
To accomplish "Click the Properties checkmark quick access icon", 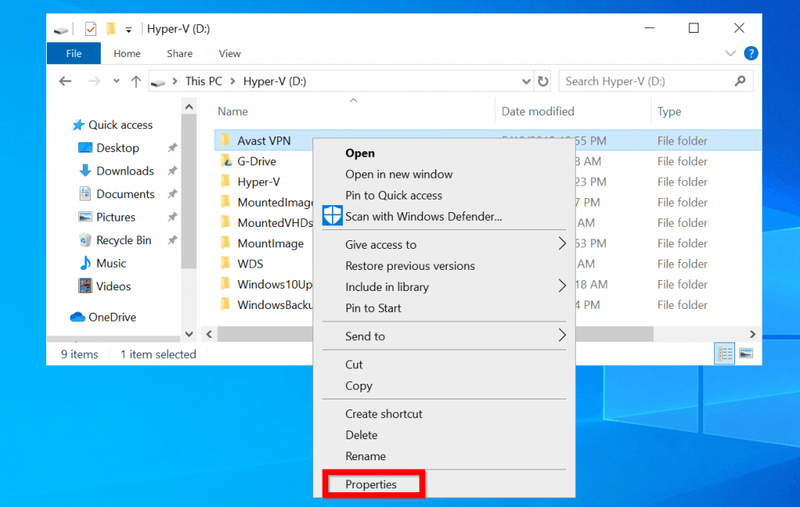I will click(90, 29).
